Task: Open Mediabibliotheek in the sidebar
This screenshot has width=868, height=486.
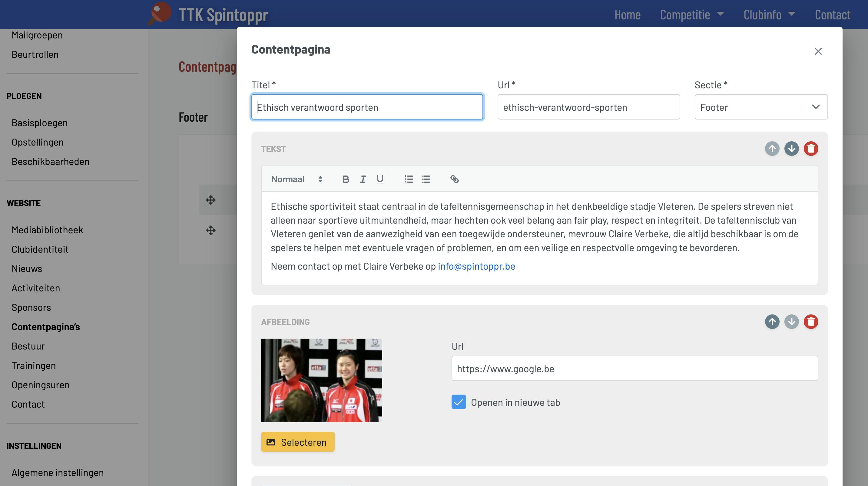Action: point(47,230)
